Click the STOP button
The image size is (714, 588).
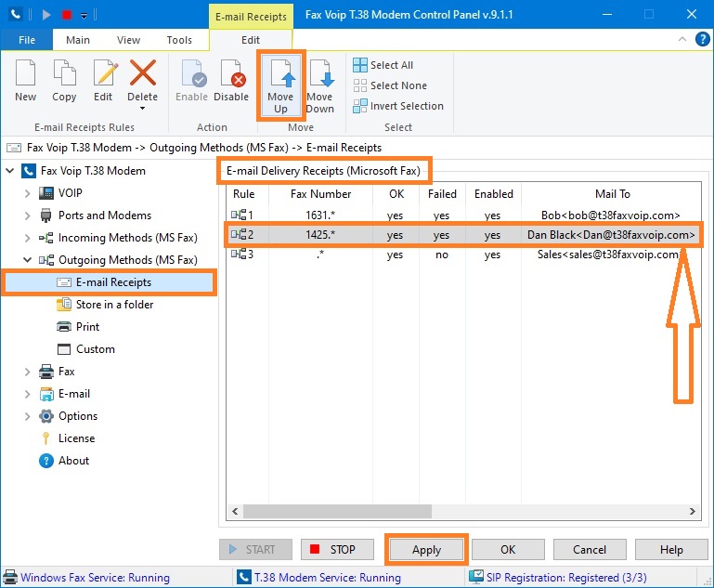tap(337, 550)
